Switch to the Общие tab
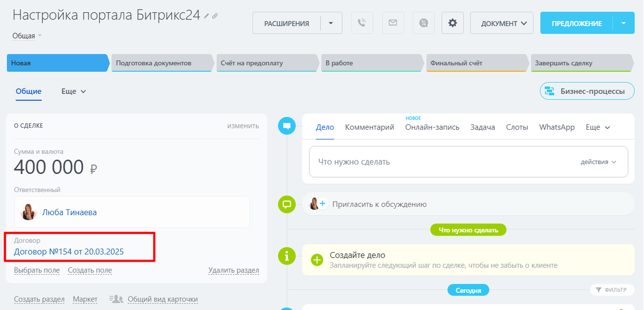Image resolution: width=644 pixels, height=310 pixels. click(x=28, y=91)
